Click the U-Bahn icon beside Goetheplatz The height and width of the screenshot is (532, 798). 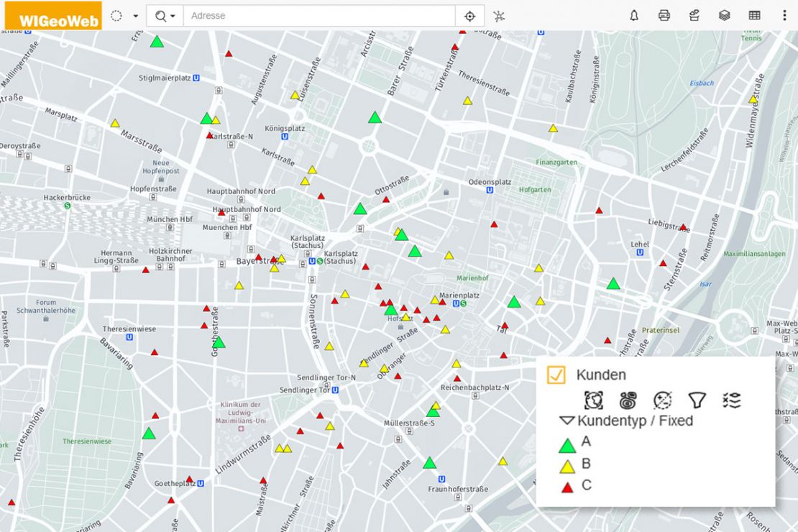(x=201, y=483)
